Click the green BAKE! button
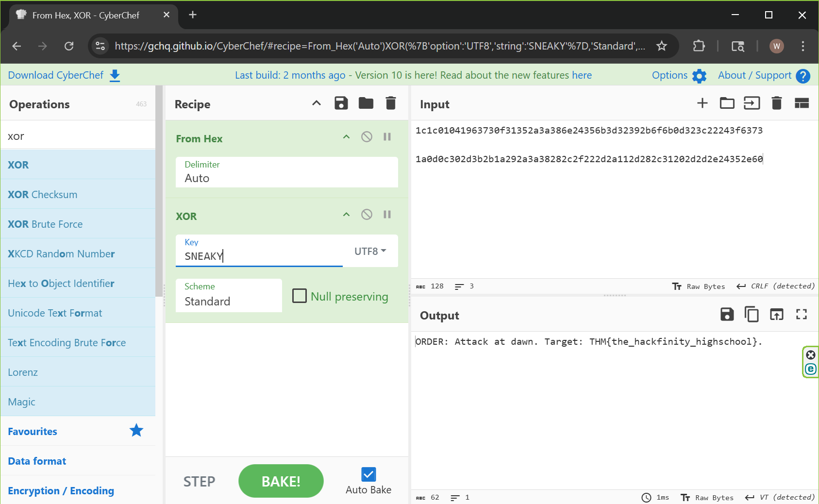Viewport: 819px width, 504px height. click(x=281, y=481)
